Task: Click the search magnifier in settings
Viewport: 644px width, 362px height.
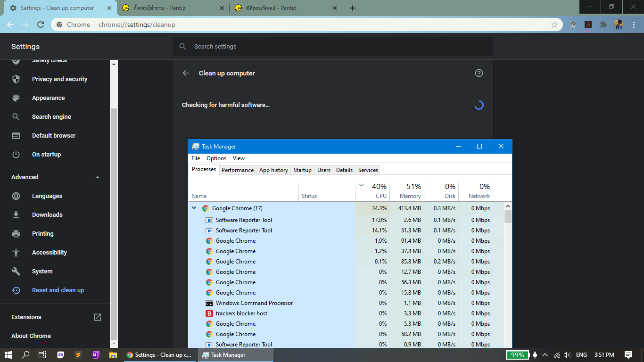Action: point(183,47)
